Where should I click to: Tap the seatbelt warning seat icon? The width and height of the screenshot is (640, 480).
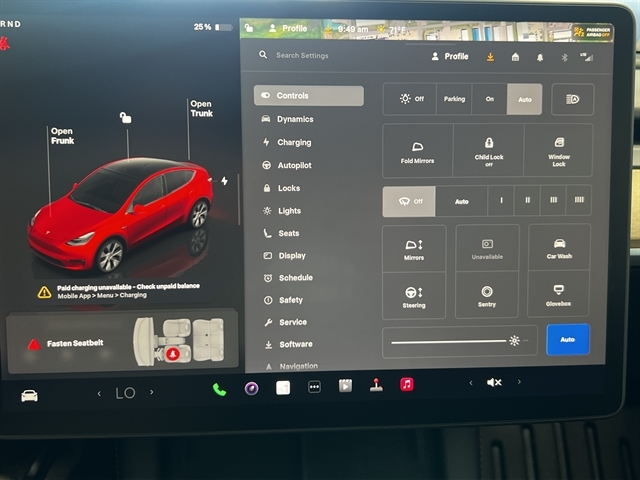pyautogui.click(x=173, y=354)
